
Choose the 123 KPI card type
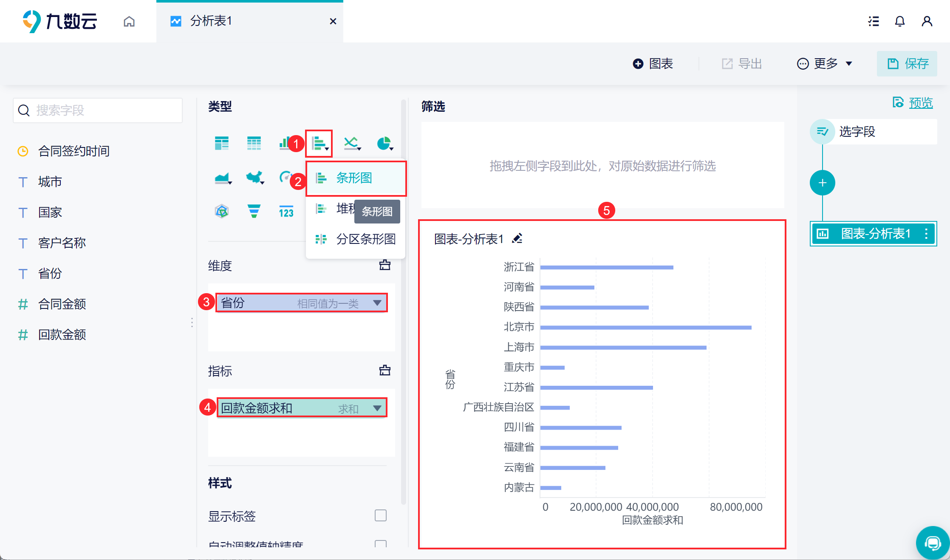[x=286, y=211]
